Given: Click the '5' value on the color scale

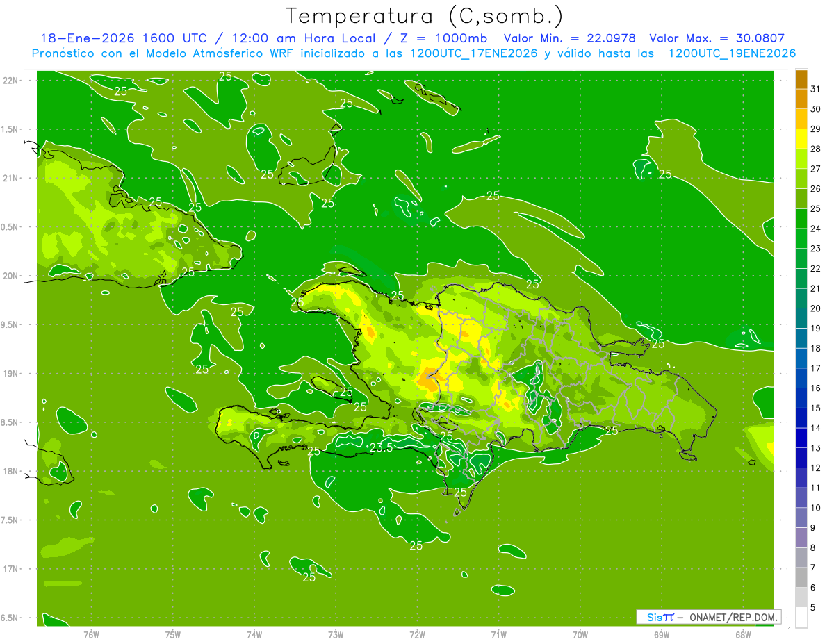Looking at the screenshot, I should point(813,607).
